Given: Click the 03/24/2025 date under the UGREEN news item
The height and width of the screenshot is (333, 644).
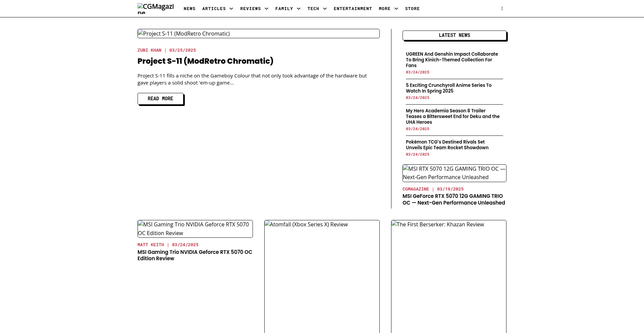Looking at the screenshot, I should (x=418, y=72).
